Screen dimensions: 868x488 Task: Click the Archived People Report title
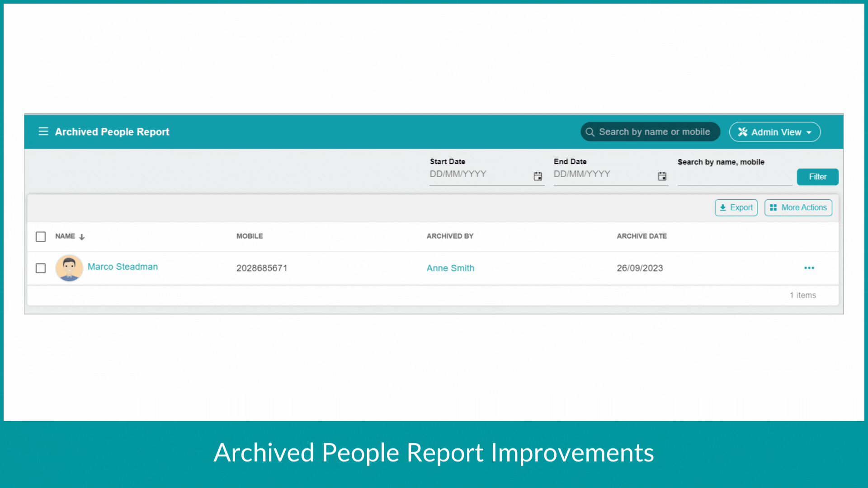point(112,132)
